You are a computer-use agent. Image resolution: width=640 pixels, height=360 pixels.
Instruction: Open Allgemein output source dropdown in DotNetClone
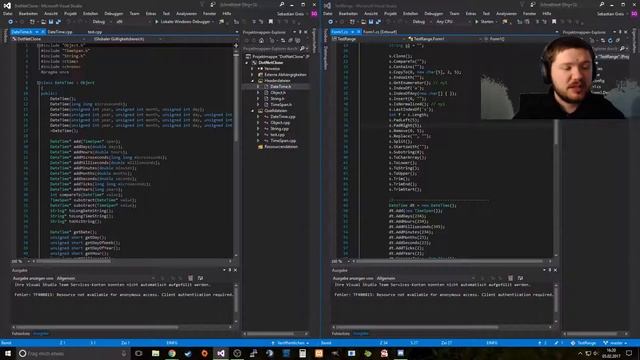click(107, 278)
